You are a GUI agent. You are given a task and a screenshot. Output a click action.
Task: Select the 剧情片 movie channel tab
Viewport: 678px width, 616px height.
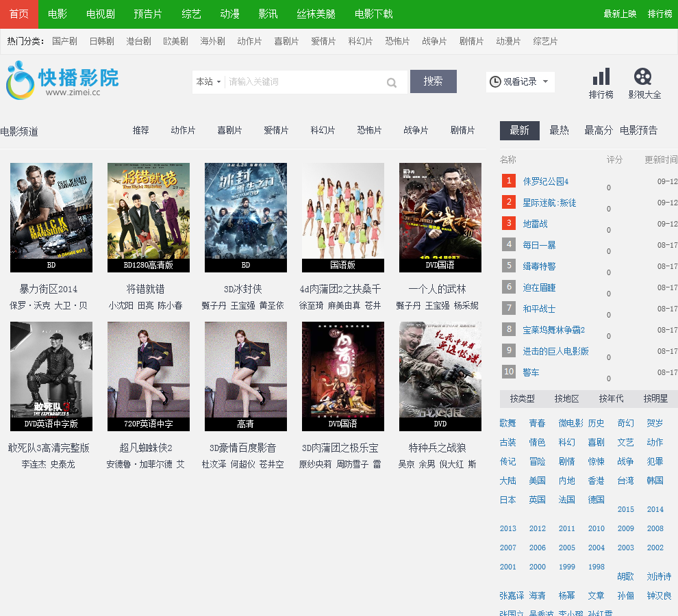(x=463, y=131)
